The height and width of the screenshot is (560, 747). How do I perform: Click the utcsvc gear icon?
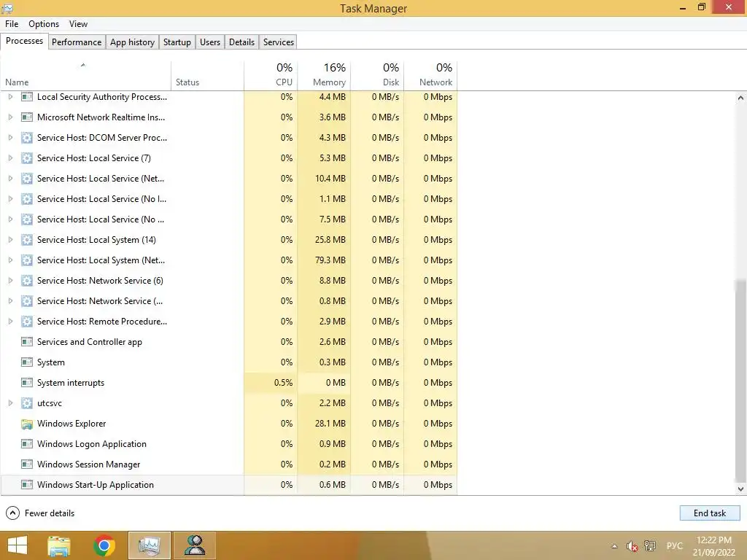coord(27,403)
